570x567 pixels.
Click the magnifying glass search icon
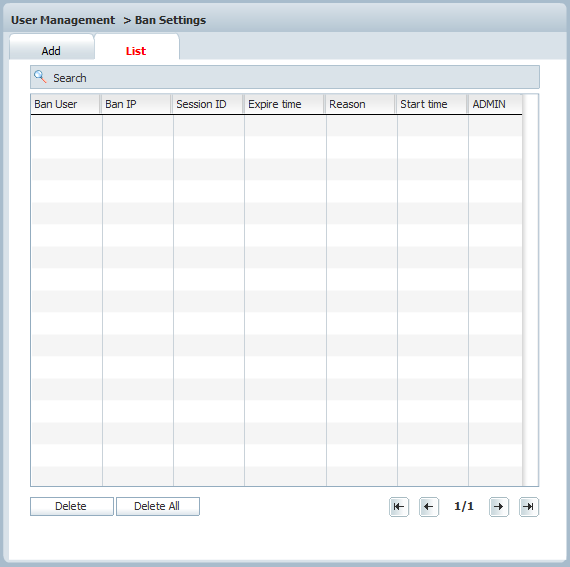[x=40, y=77]
